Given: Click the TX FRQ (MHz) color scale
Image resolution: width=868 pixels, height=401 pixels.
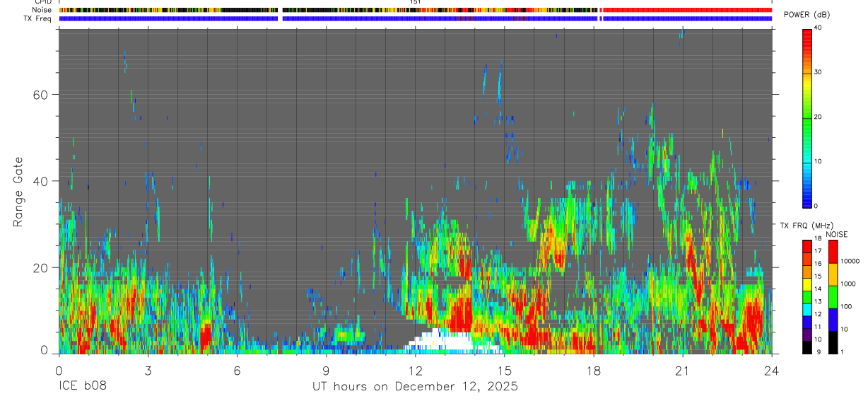Looking at the screenshot, I should [x=807, y=296].
